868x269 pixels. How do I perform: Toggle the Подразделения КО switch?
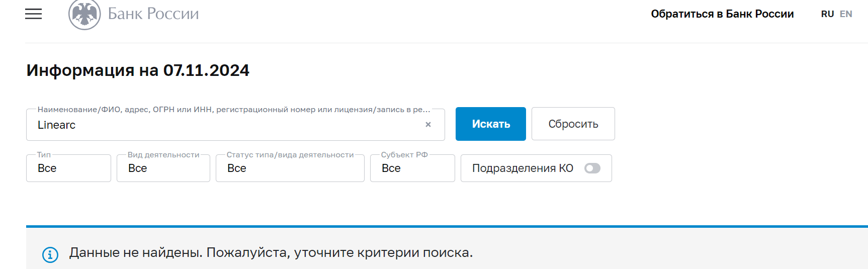(x=592, y=168)
